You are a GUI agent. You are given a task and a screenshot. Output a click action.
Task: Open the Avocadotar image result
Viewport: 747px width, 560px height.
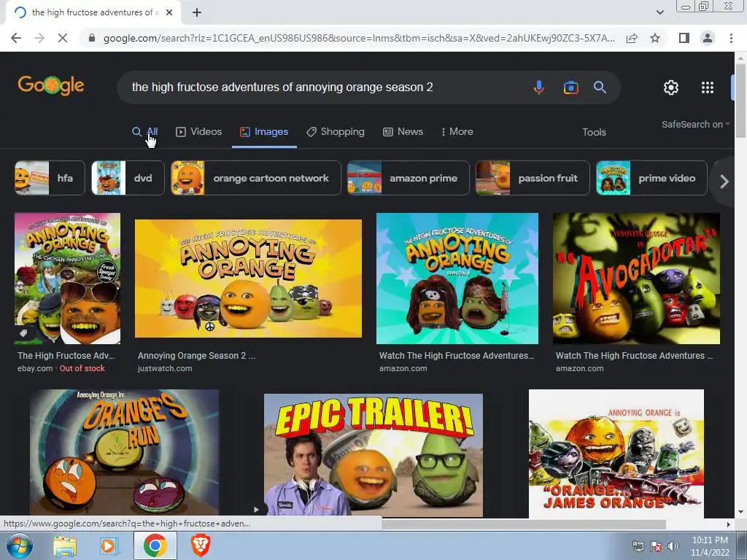pos(636,279)
